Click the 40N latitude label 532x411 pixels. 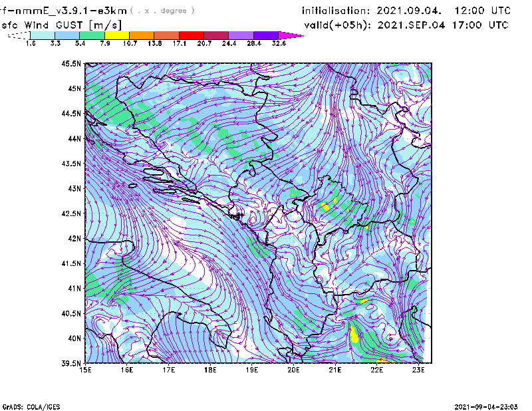tap(74, 339)
